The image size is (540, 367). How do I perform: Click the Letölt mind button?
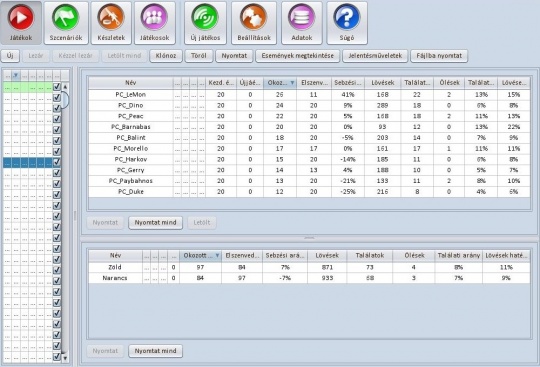point(124,56)
